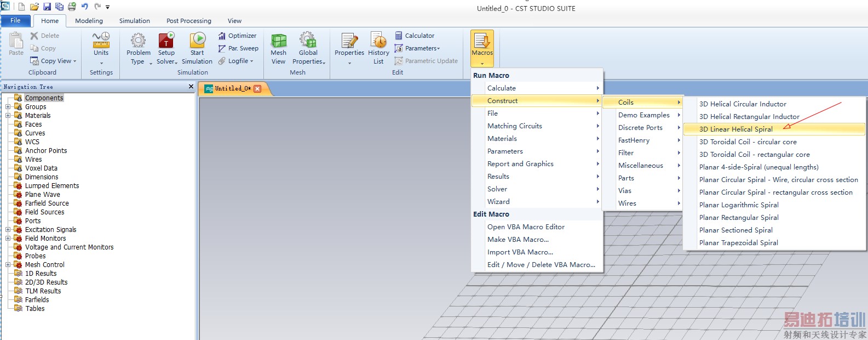Open the Calculator tool

415,36
